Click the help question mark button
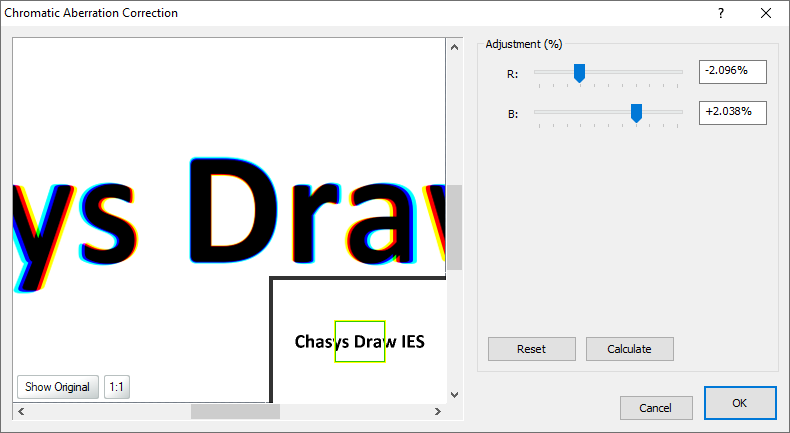The image size is (790, 433). pos(720,13)
